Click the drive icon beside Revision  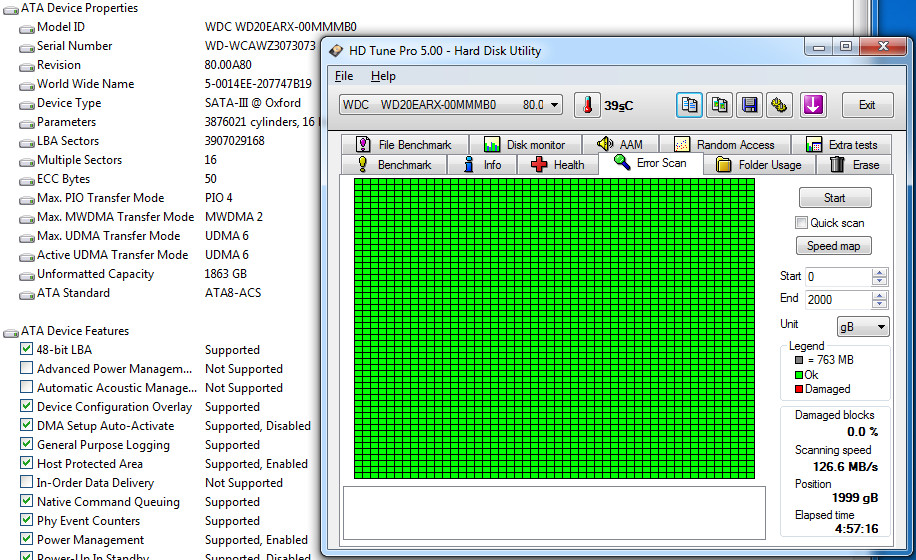[26, 67]
